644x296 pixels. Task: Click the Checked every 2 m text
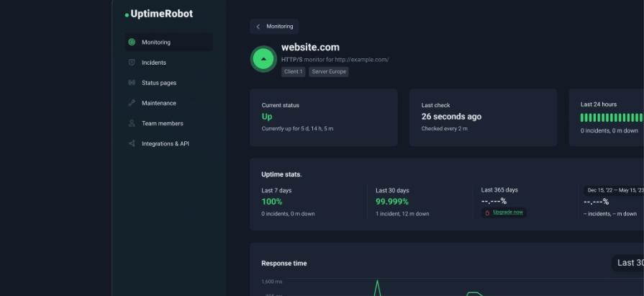[x=445, y=129]
